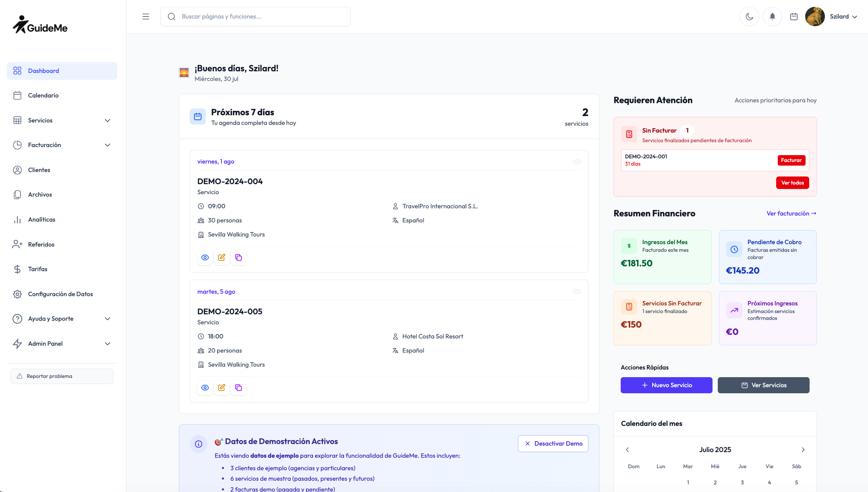The image size is (868, 492).
Task: Duplicate DEMO-2024-005 service copy icon
Action: point(238,388)
